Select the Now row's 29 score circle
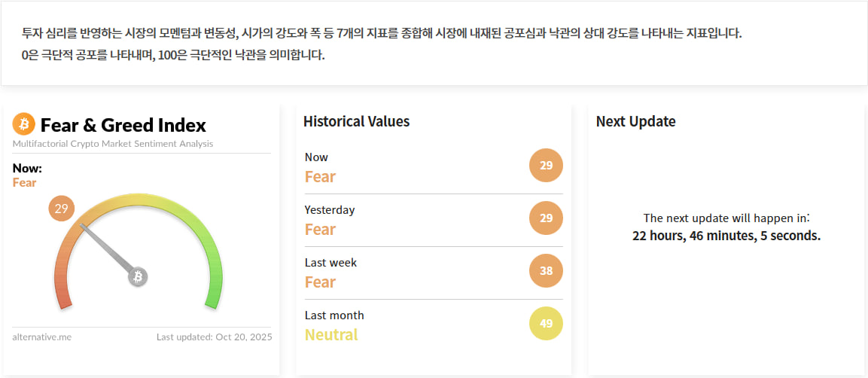Screen dimensions: 868x378 click(x=546, y=166)
